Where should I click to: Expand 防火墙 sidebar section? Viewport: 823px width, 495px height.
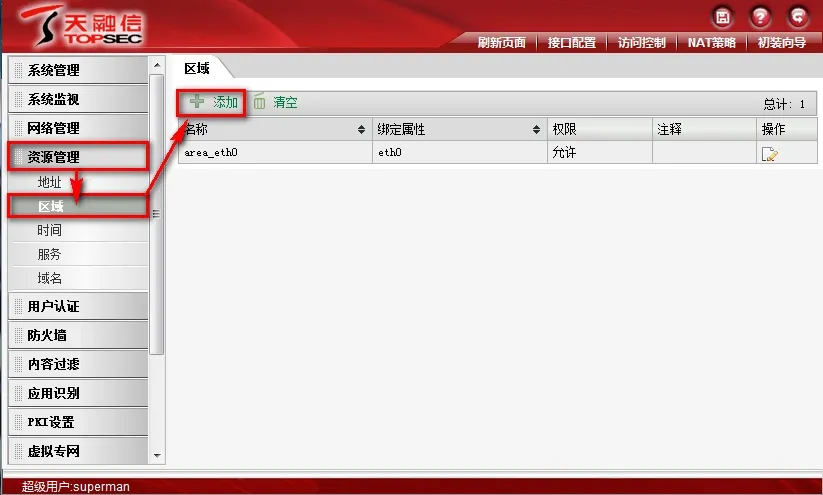(x=78, y=335)
